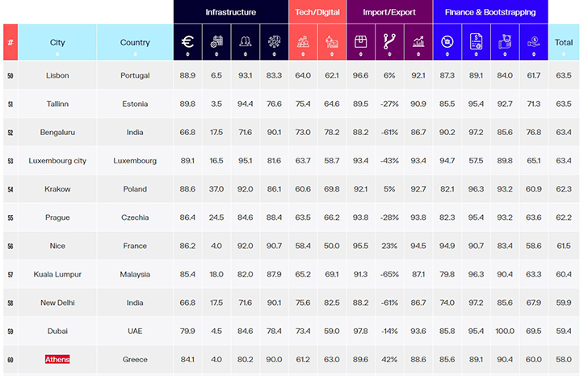
Task: Click the Luxembourg city name cell
Action: pos(57,161)
